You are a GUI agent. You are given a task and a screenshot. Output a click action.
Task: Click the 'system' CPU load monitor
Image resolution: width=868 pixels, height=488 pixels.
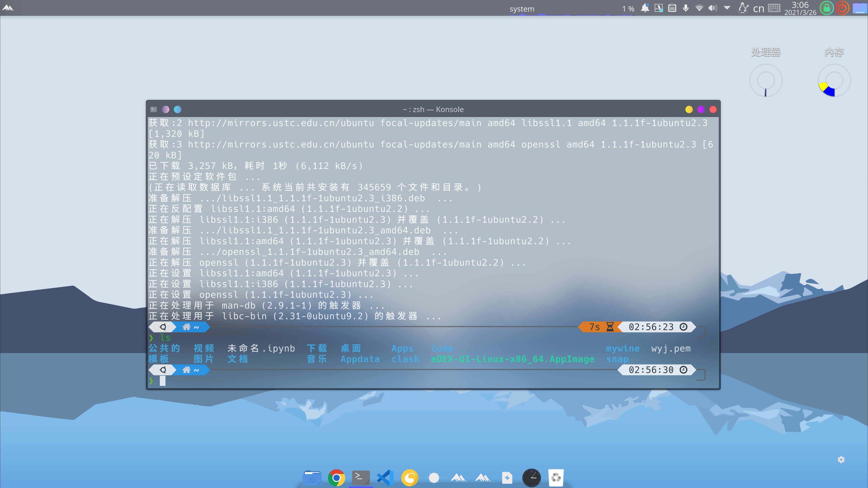pyautogui.click(x=522, y=9)
